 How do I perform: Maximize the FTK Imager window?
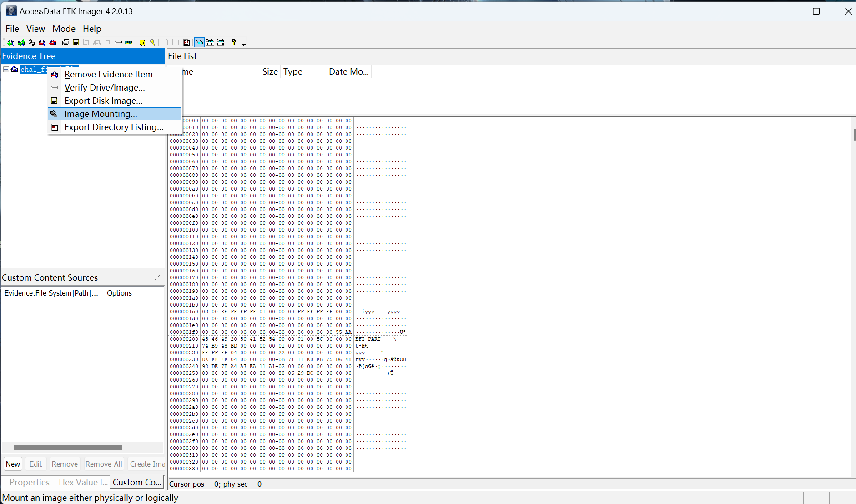pos(816,11)
